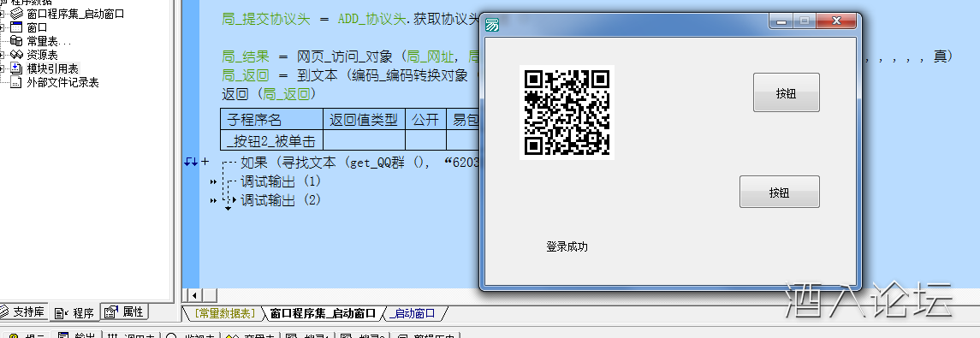Click the dialog's green title bar icon

[x=492, y=25]
